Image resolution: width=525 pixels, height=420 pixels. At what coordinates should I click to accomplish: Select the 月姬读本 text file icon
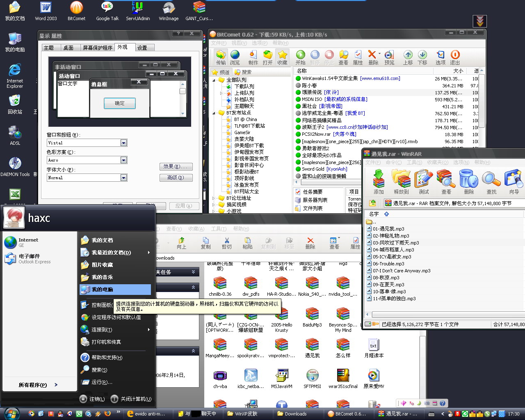click(x=373, y=348)
